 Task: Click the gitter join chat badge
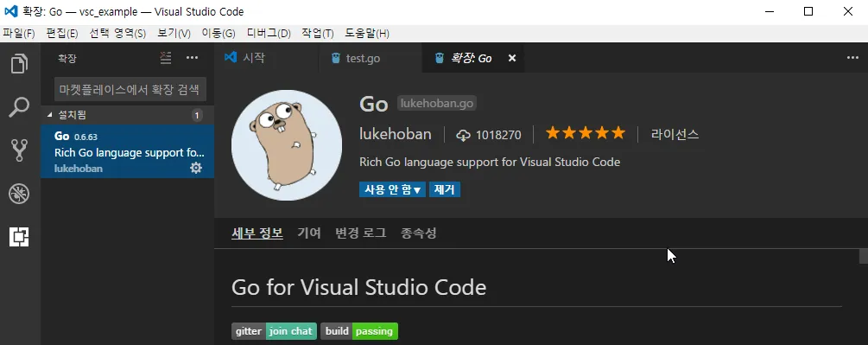point(274,331)
